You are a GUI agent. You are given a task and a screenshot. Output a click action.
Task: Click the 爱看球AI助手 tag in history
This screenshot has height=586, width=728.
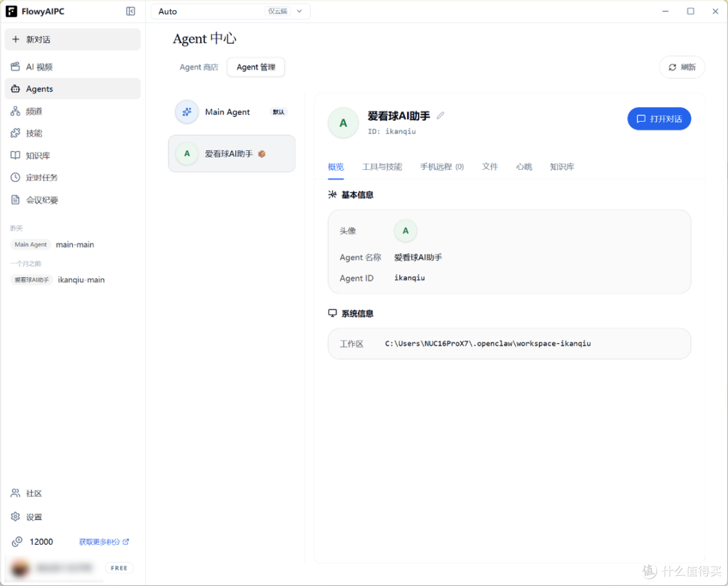point(32,280)
